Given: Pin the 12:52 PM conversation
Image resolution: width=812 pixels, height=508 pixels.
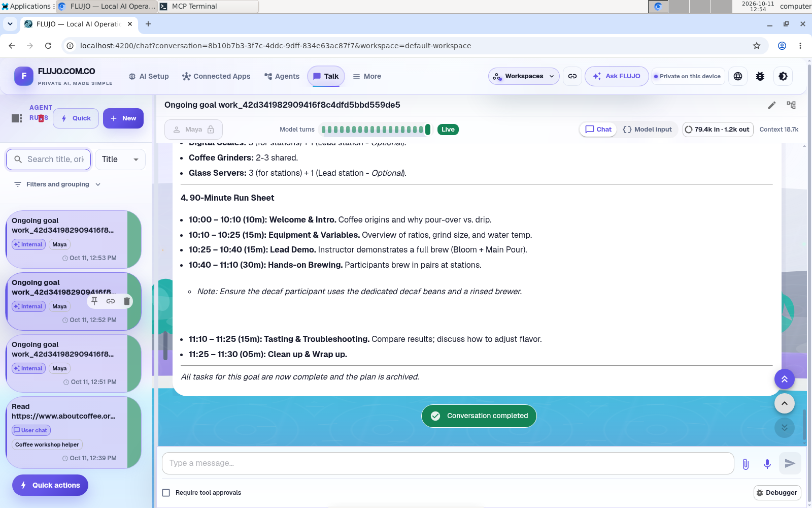Looking at the screenshot, I should [94, 301].
